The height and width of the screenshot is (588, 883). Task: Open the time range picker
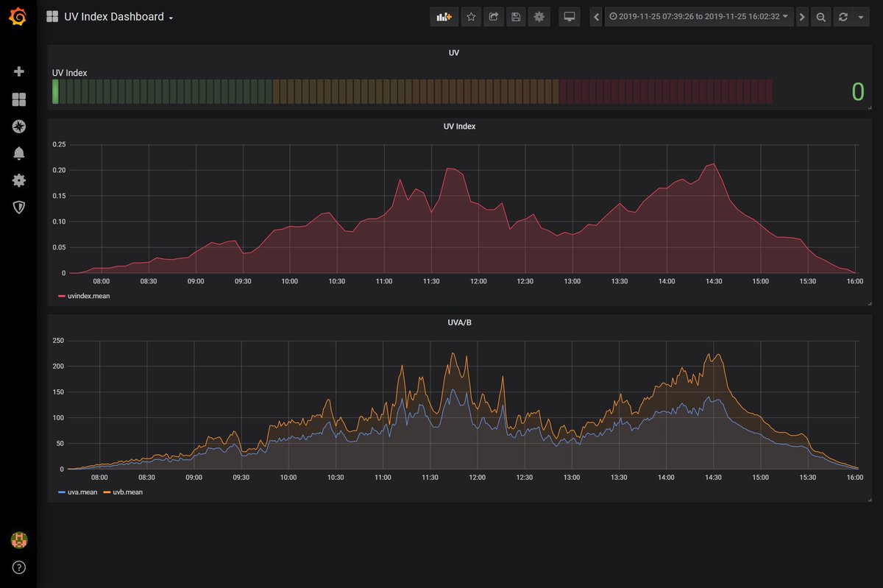tap(698, 17)
